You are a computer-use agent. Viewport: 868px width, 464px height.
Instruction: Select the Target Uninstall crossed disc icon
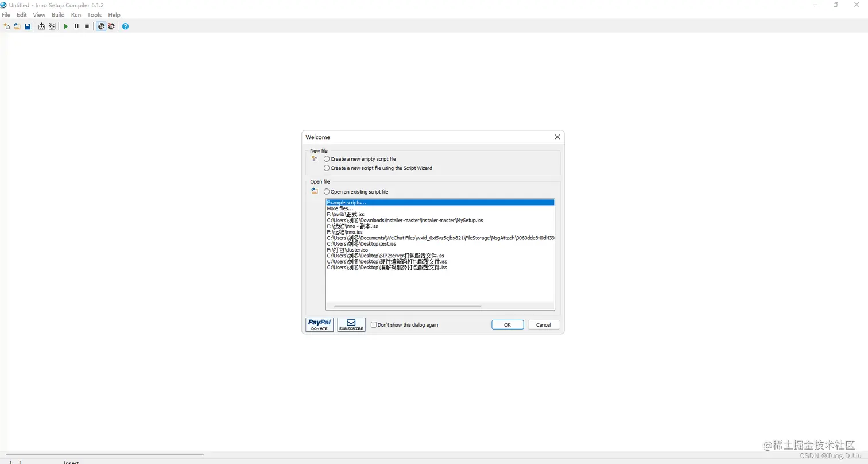pos(111,26)
